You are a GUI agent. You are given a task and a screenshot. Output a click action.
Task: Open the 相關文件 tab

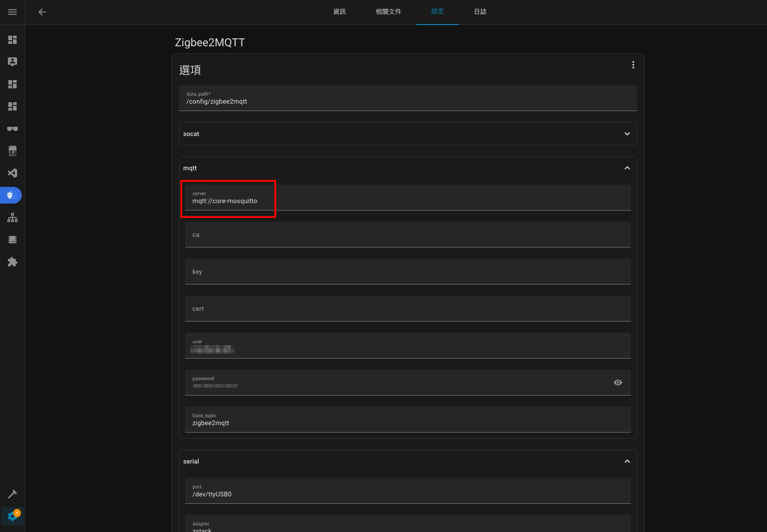(388, 12)
